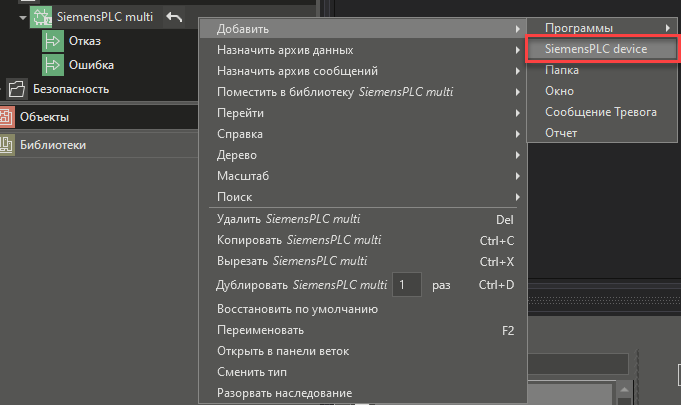
Task: Choose Переименовать menu entry
Action: (x=363, y=330)
